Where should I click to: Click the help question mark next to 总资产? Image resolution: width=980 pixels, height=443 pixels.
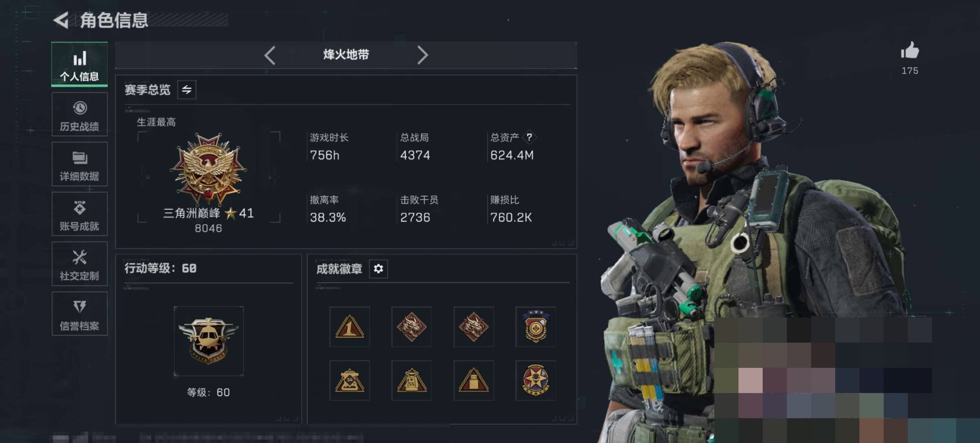529,137
